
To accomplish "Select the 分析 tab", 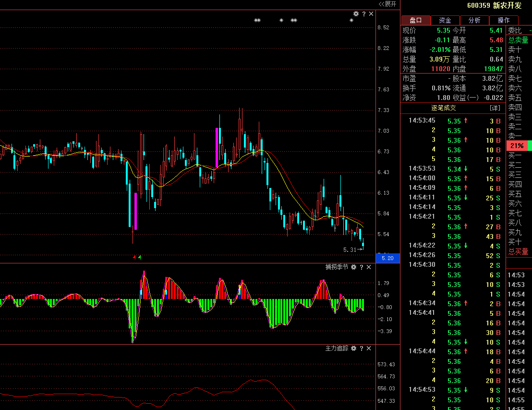I will [474, 20].
